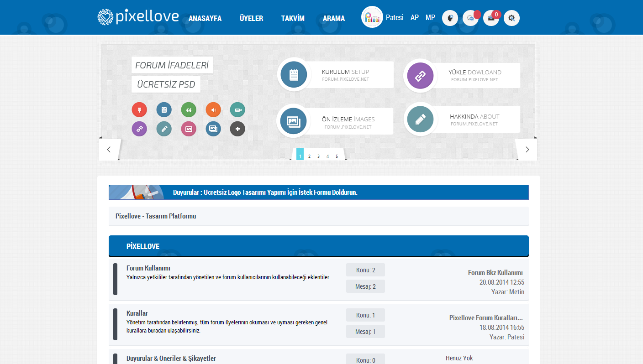643x364 pixels.
Task: Open the chat bubbles notification icon
Action: coord(470,18)
